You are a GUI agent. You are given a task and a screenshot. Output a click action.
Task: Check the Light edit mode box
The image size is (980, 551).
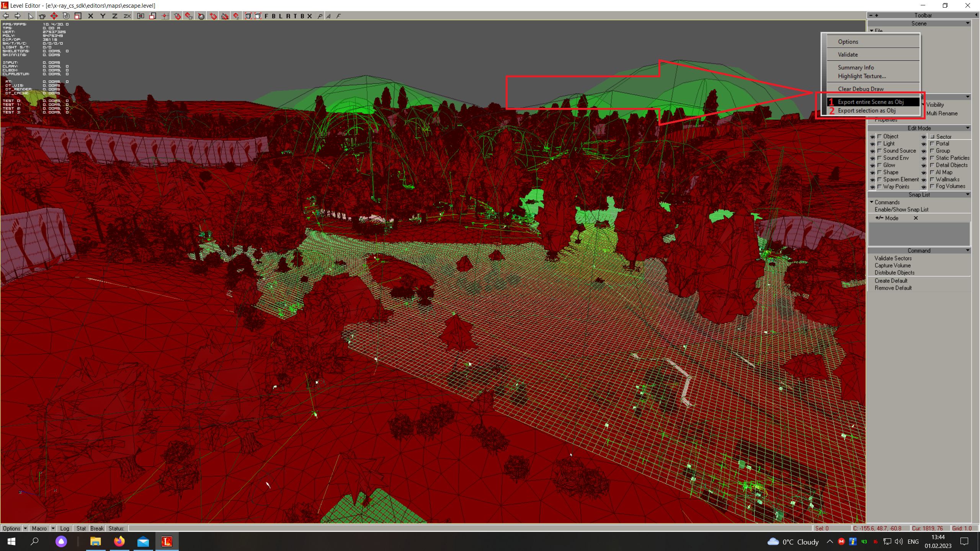point(879,143)
